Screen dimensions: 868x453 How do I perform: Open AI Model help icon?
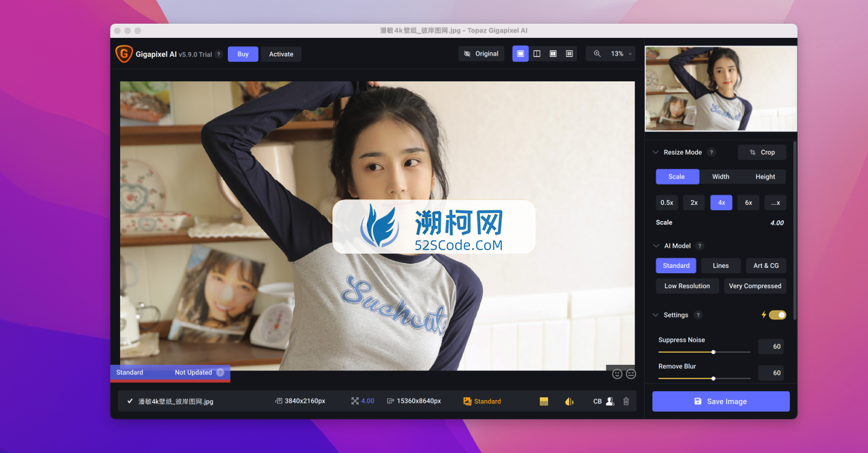tap(700, 246)
